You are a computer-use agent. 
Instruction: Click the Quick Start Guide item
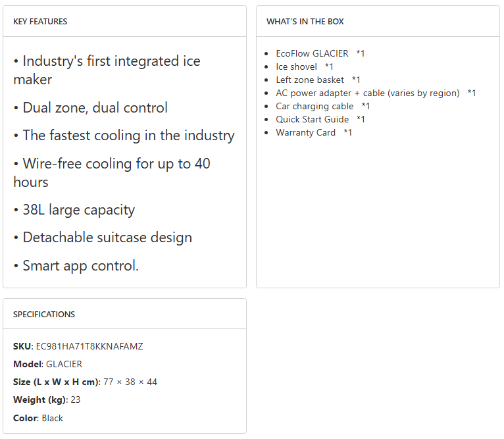pyautogui.click(x=320, y=119)
